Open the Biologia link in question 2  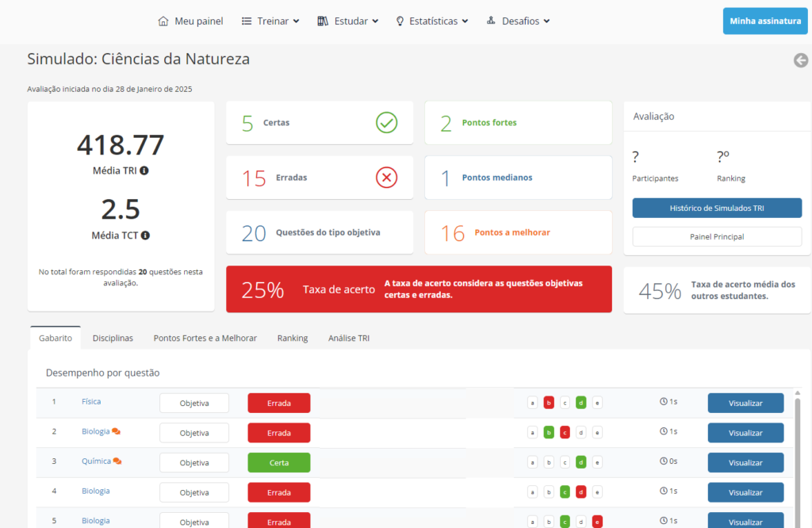pos(96,431)
